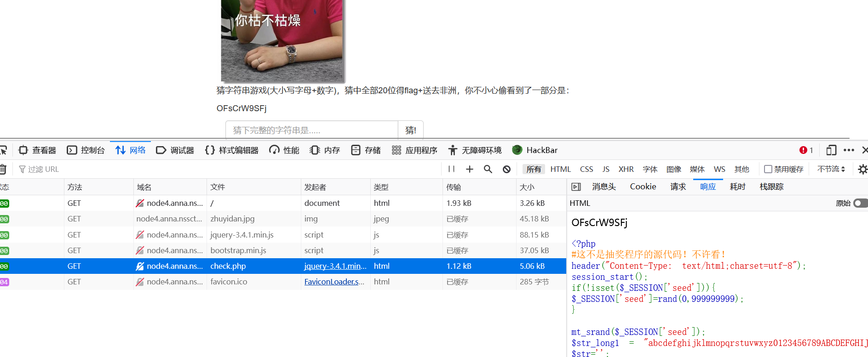868x357 pixels.
Task: Select the check.php request row
Action: [x=283, y=266]
